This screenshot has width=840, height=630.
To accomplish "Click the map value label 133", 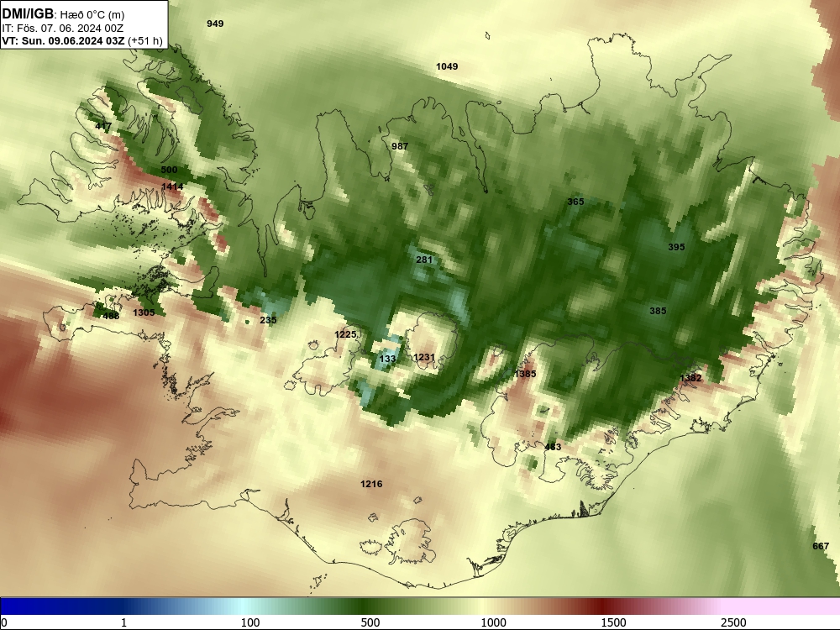I will (x=387, y=359).
